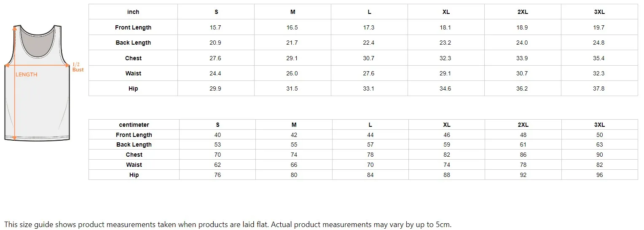This screenshot has height=230, width=644.
Task: Click the size guide disclaimer text at the bottom
Action: (x=228, y=225)
